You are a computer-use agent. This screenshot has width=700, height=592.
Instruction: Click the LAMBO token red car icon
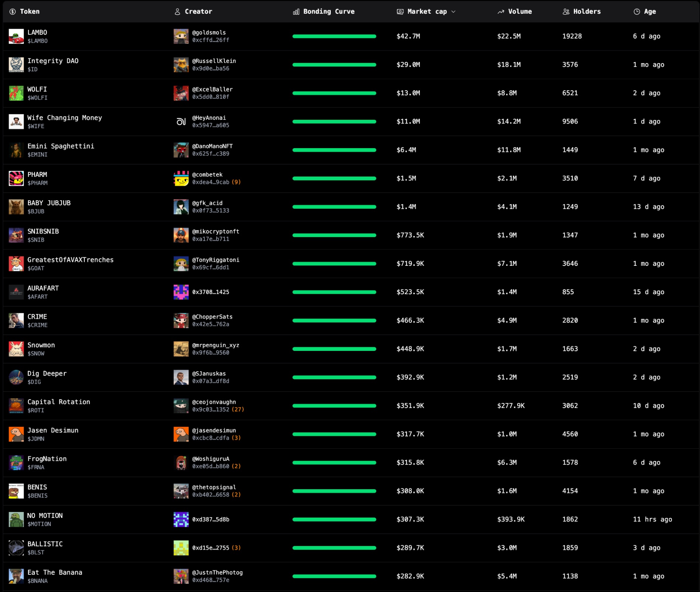pyautogui.click(x=16, y=36)
